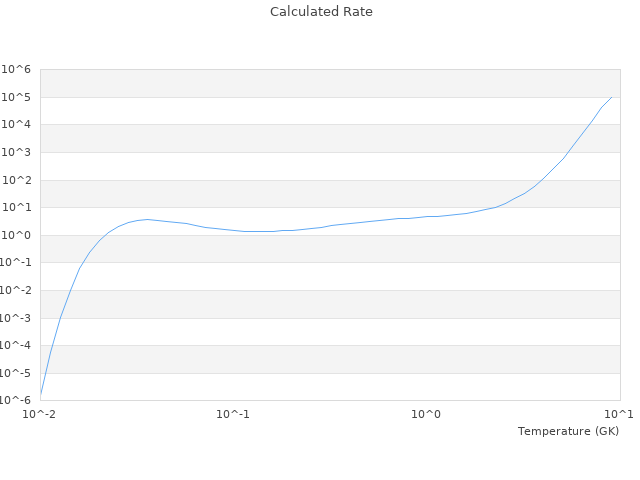Screen dimensions: 640x480
Task: Click the 10^-3 vertical axis tick label
Action: (x=14, y=319)
